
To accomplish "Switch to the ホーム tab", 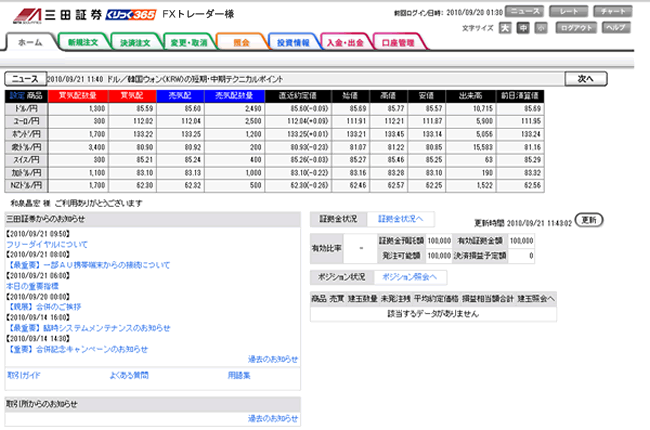I will click(30, 42).
